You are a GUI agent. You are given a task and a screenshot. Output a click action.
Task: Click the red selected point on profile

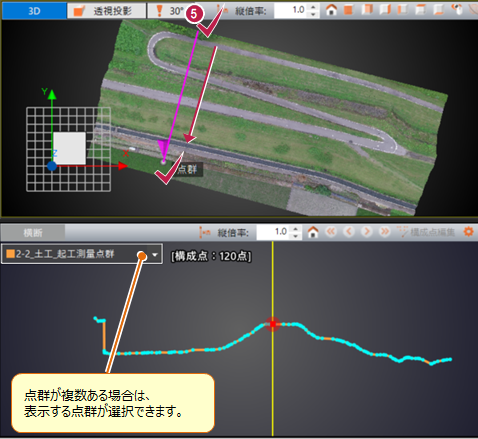tap(273, 324)
